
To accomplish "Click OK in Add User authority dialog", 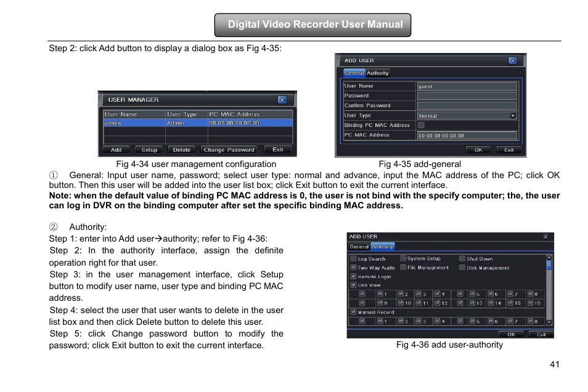I will pyautogui.click(x=511, y=335).
